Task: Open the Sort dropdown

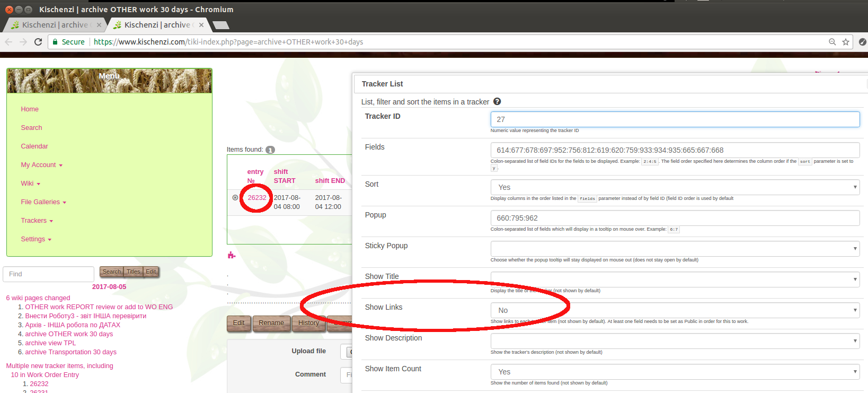Action: point(675,187)
